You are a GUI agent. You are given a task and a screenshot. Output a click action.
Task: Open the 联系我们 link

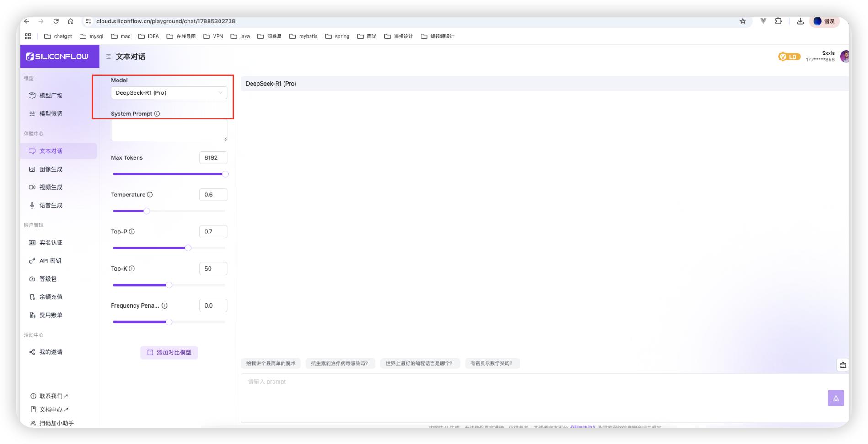point(49,396)
